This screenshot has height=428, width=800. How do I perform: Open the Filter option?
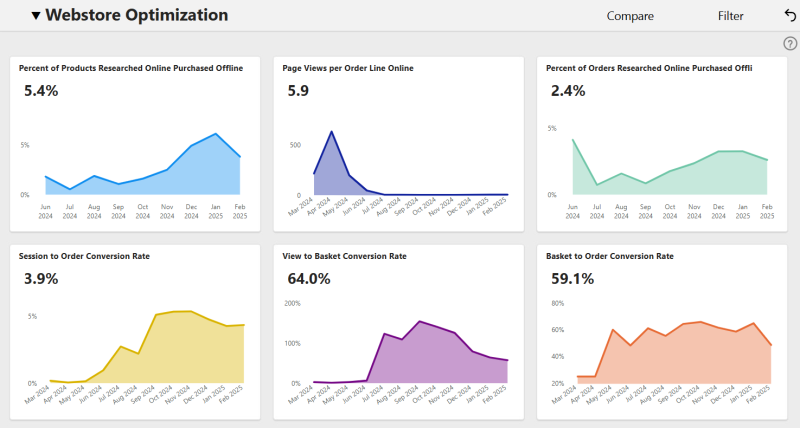coord(731,16)
